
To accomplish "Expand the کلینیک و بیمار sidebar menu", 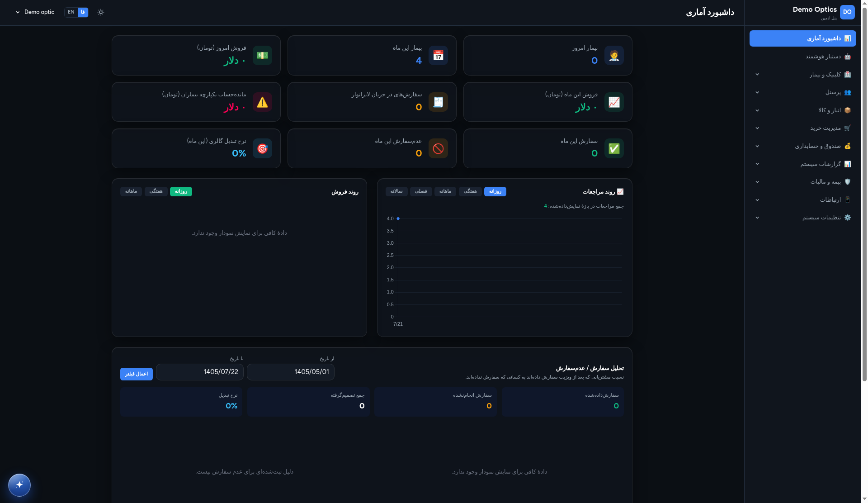I will tap(803, 74).
